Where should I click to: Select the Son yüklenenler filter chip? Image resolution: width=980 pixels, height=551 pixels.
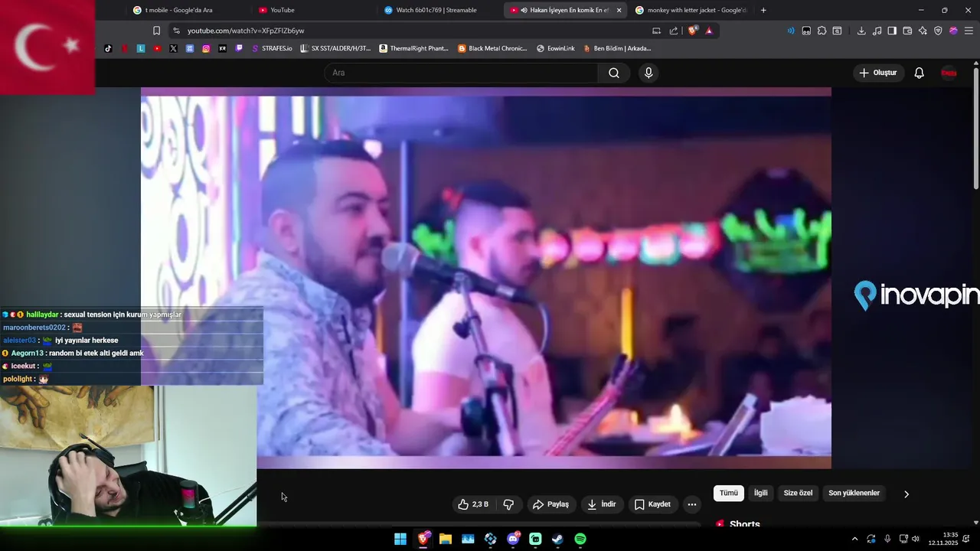[854, 493]
